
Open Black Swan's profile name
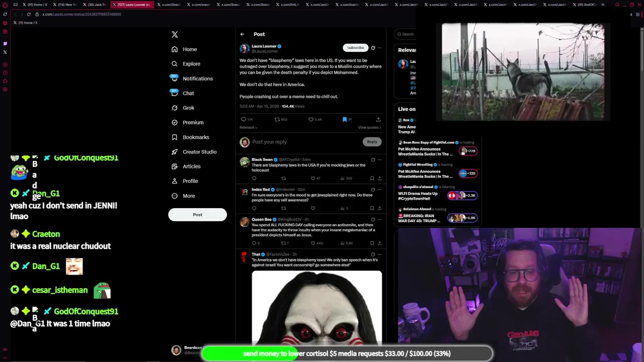(262, 159)
